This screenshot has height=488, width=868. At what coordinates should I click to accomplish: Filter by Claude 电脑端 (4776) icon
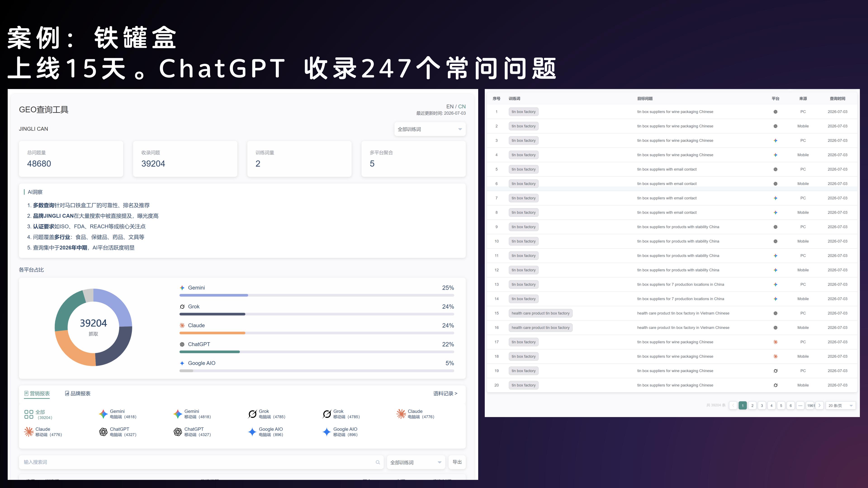[401, 414]
